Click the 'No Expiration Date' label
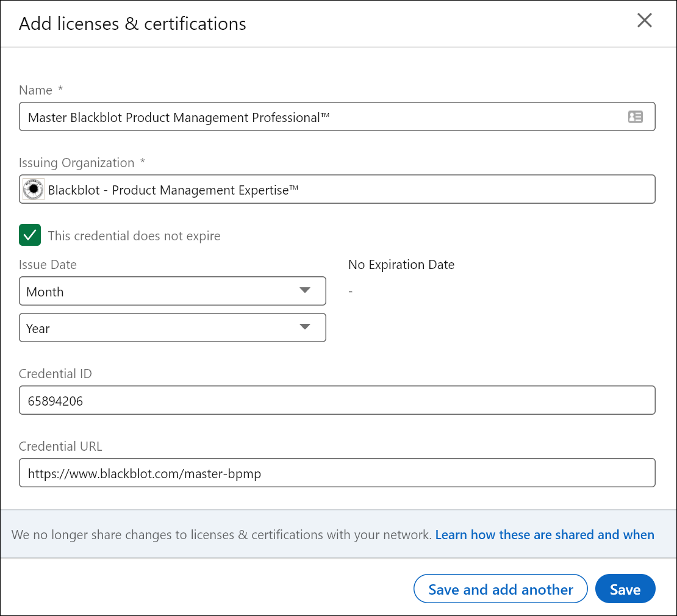The height and width of the screenshot is (616, 677). click(401, 264)
